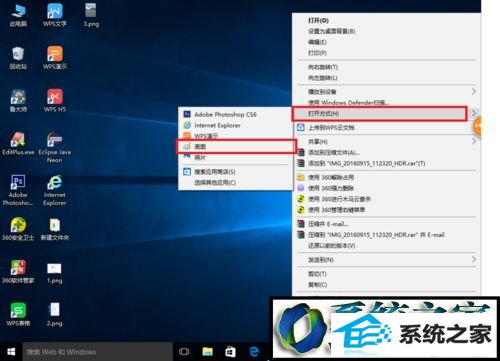Choose 设置为桌面背景(B) in context menu

point(386,31)
